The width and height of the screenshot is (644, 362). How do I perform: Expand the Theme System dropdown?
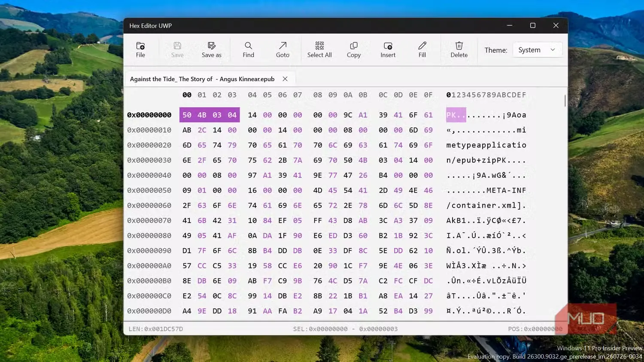point(537,50)
